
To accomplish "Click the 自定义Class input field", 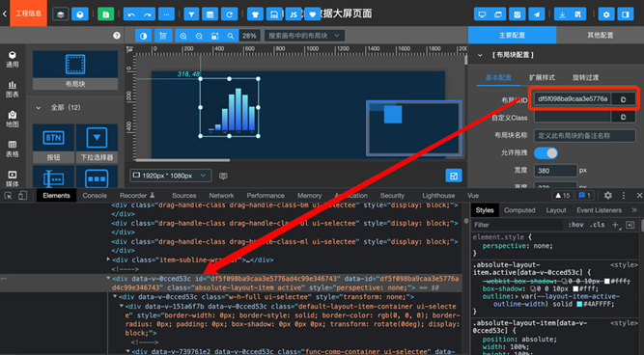I will (x=573, y=117).
